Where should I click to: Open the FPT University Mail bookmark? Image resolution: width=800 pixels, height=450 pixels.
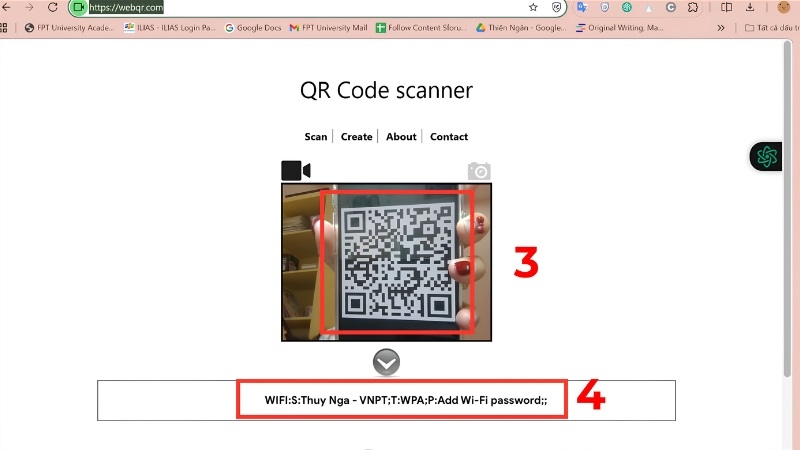click(328, 28)
